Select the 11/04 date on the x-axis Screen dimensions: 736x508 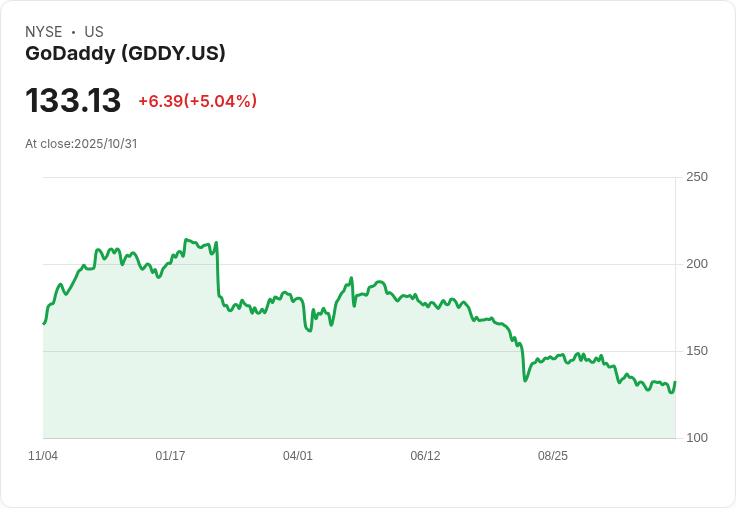tap(43, 456)
